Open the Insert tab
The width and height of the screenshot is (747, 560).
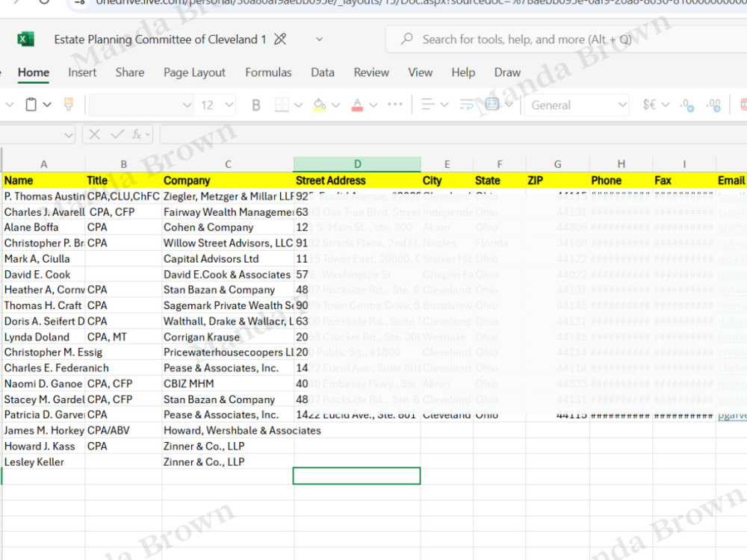tap(82, 72)
